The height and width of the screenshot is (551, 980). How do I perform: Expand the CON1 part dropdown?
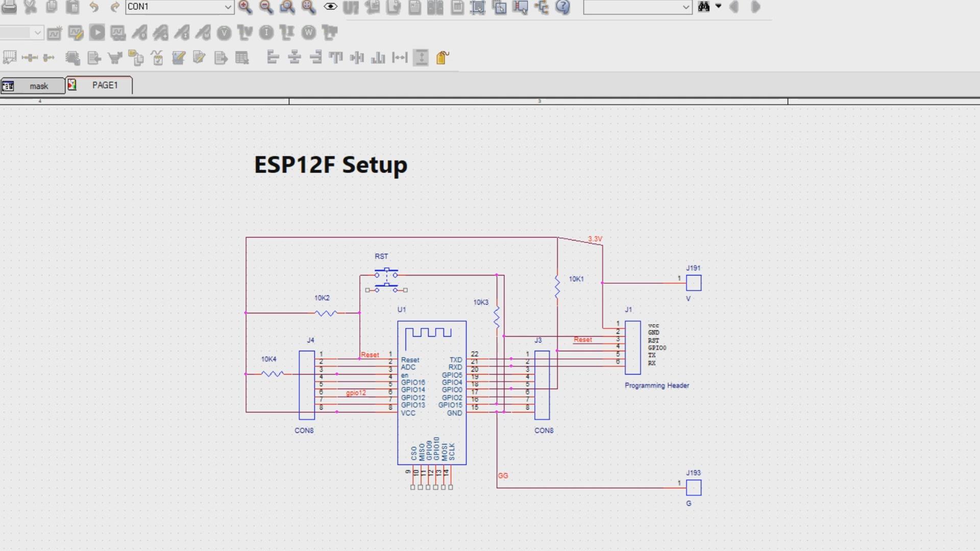click(228, 7)
